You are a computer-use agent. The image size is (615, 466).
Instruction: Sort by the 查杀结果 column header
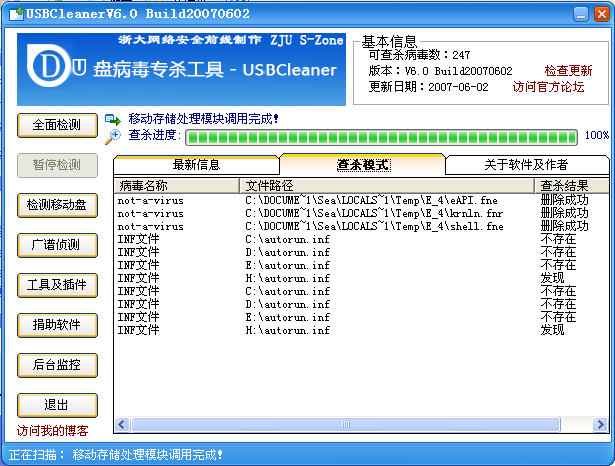click(x=572, y=186)
